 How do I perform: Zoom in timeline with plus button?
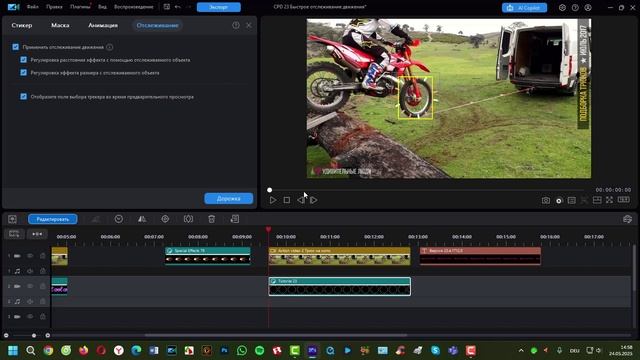coord(48,336)
